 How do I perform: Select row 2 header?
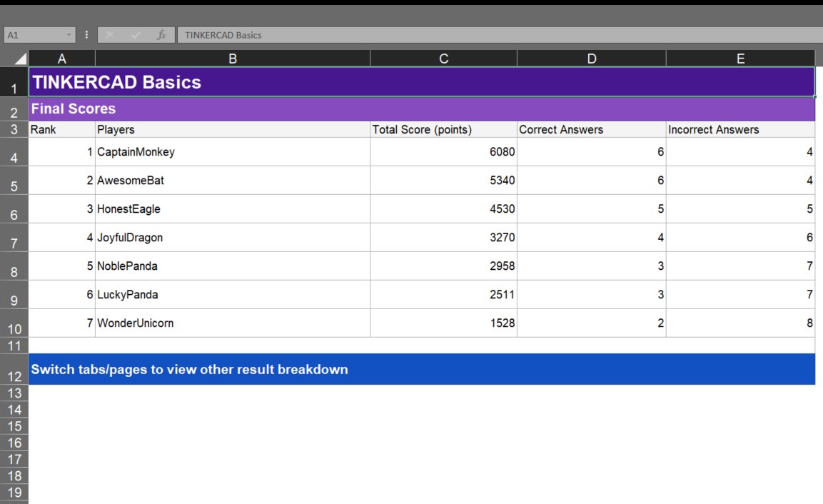click(14, 109)
